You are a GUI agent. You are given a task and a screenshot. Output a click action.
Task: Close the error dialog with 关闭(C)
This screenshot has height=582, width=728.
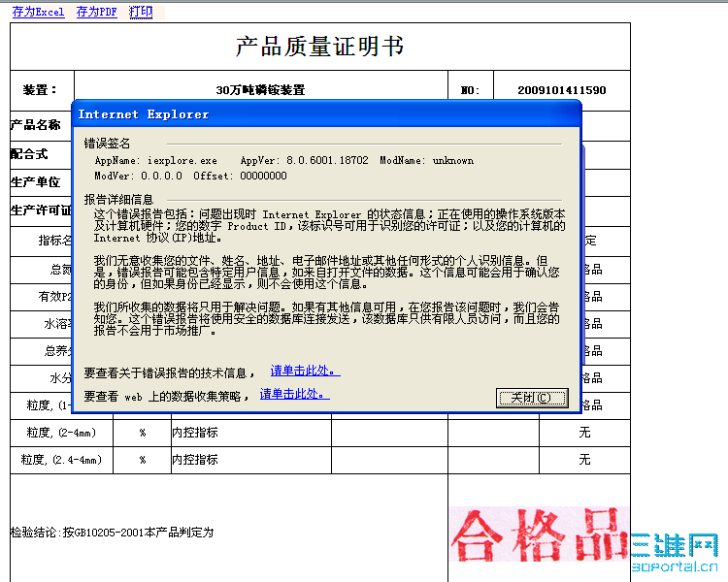point(532,398)
